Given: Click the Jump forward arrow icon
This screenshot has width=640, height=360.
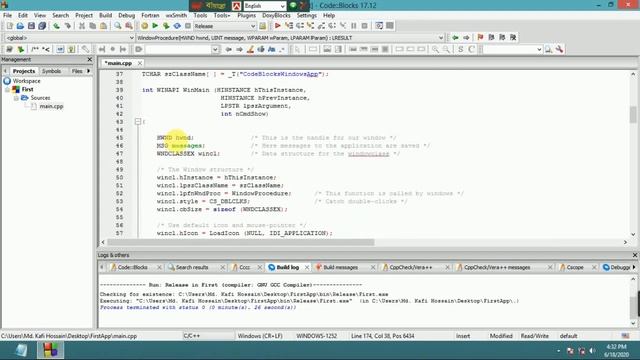Looking at the screenshot, I should 466,38.
